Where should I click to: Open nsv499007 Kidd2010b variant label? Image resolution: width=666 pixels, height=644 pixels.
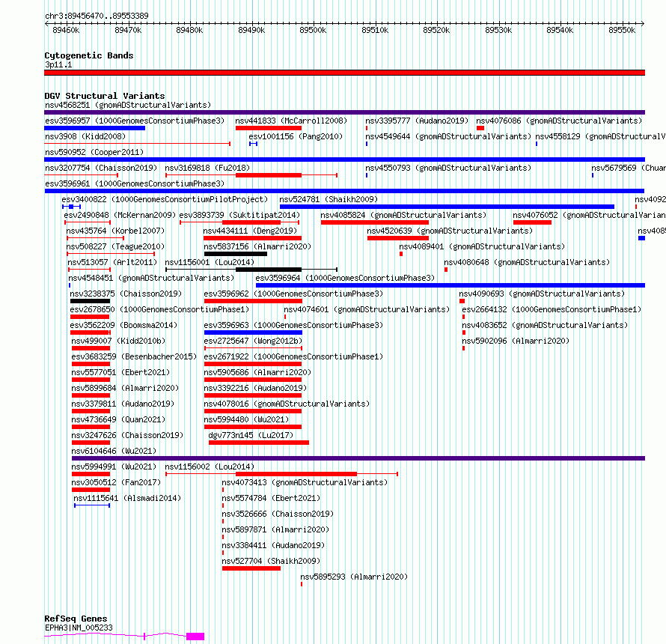[x=118, y=341]
